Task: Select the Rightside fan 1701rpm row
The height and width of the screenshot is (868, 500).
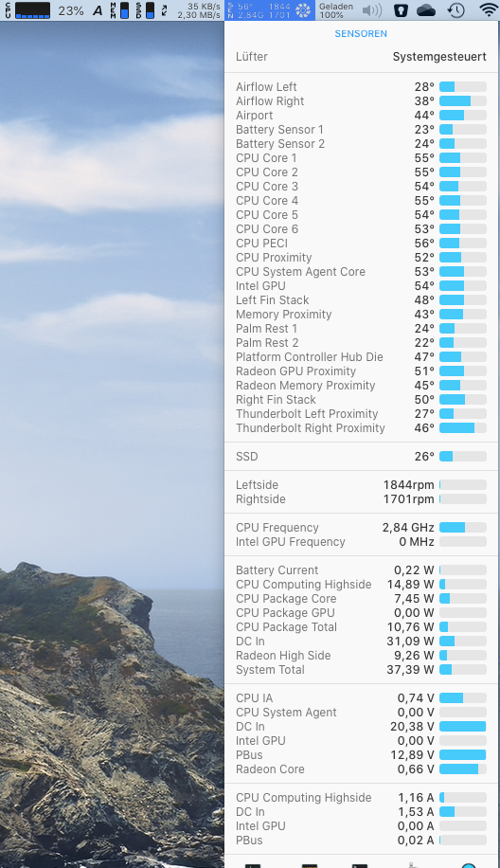Action: (x=361, y=499)
